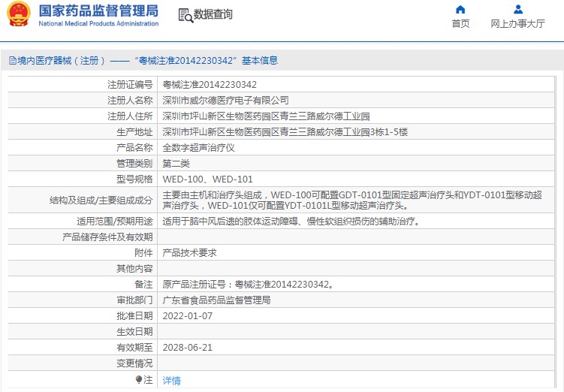Click the document icon before 境内医疗器械

coord(13,60)
